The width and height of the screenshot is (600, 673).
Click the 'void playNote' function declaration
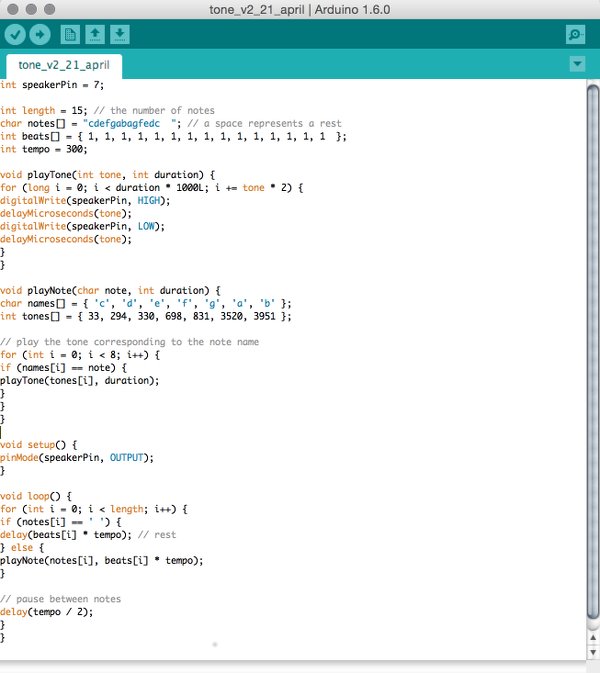[x=110, y=291]
